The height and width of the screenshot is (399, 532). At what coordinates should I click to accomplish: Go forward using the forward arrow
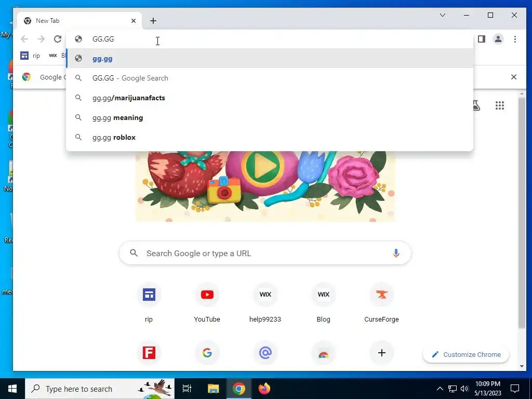pyautogui.click(x=41, y=39)
